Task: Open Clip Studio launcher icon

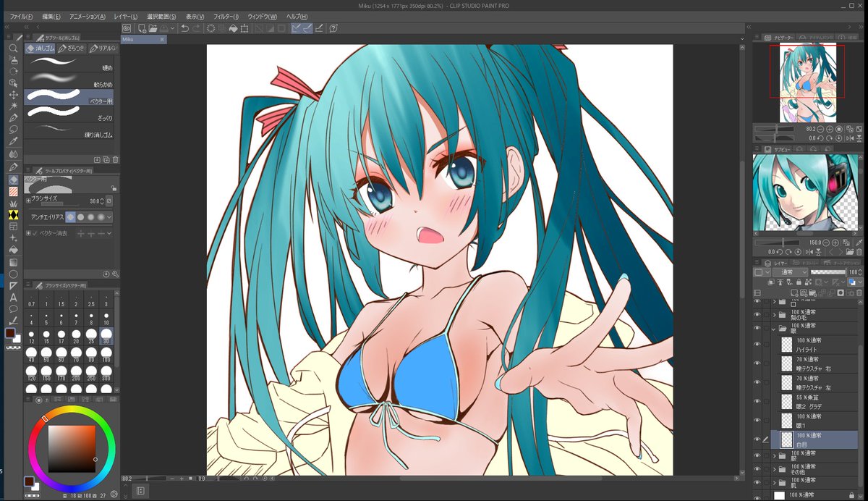Action: 126,28
